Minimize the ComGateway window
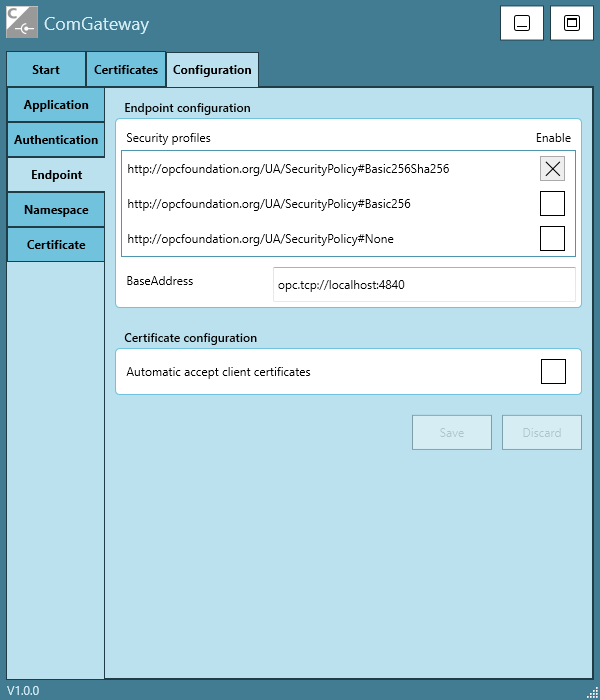This screenshot has width=600, height=700. pos(522,23)
